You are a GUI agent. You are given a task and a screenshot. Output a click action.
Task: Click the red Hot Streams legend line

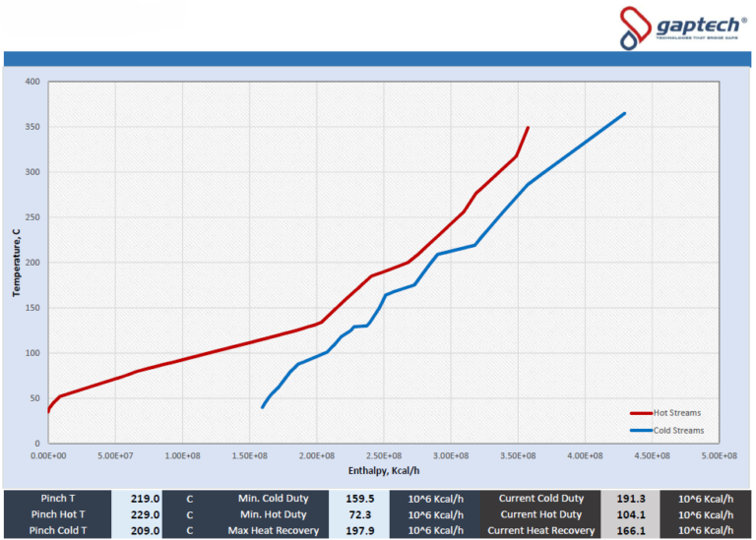[644, 413]
